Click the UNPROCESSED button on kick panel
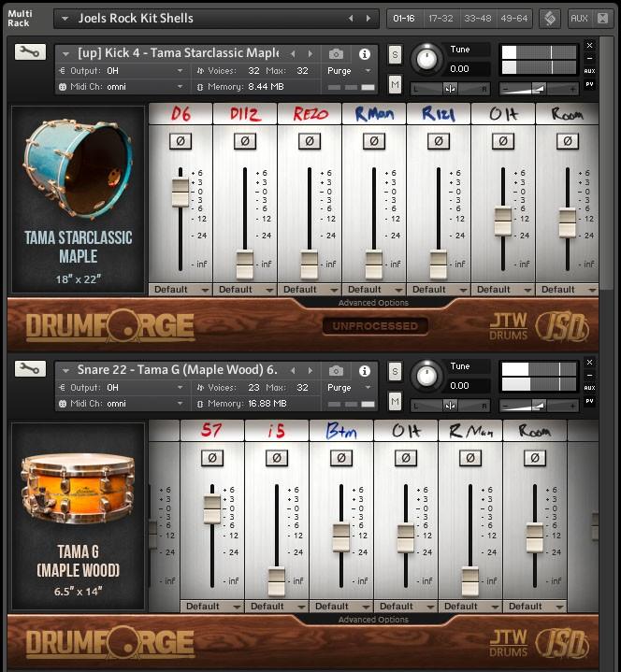 (375, 326)
